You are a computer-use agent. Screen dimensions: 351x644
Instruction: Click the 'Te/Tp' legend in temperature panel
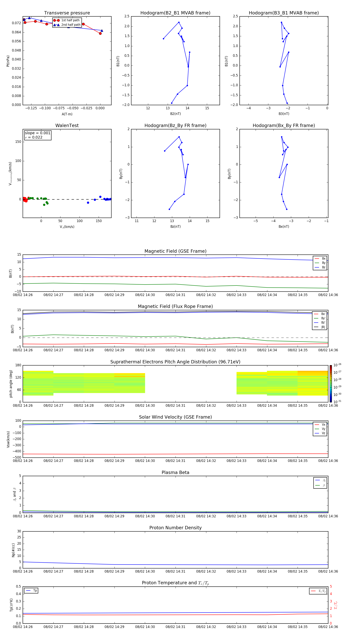318,591
